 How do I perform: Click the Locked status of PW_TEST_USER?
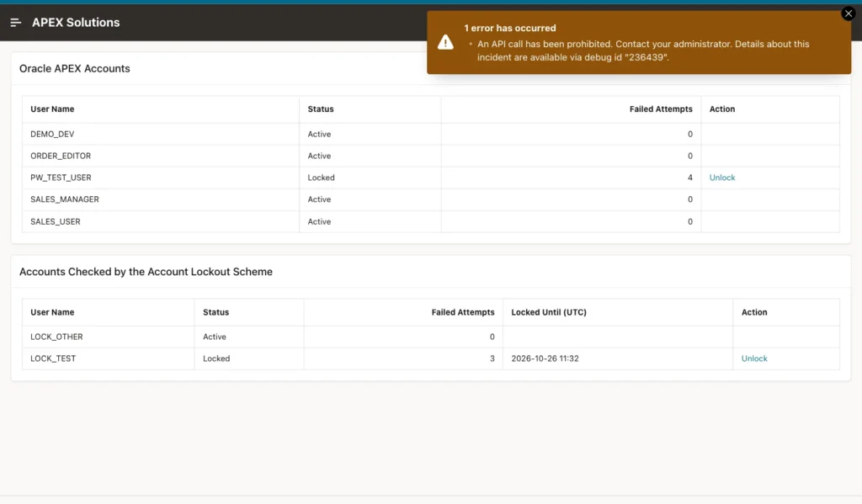(x=321, y=178)
